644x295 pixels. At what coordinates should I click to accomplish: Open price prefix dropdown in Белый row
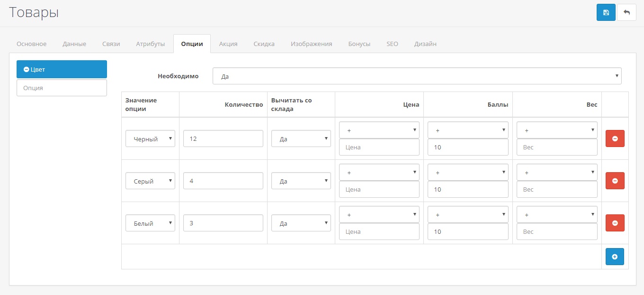[379, 214]
